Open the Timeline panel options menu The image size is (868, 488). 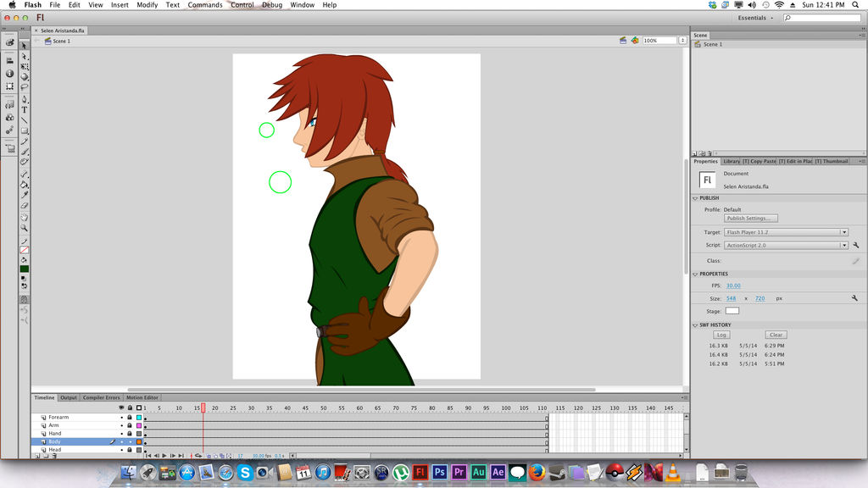[x=685, y=397]
